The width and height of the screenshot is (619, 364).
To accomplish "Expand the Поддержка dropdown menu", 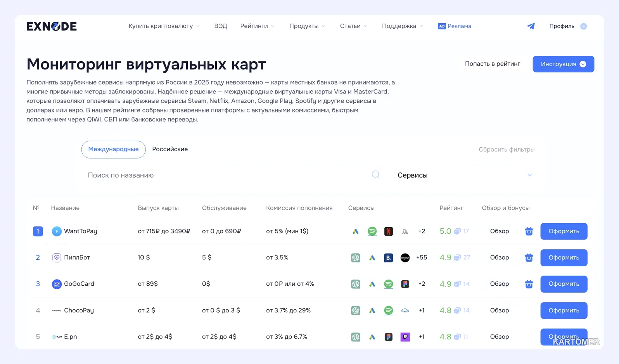I will (402, 26).
